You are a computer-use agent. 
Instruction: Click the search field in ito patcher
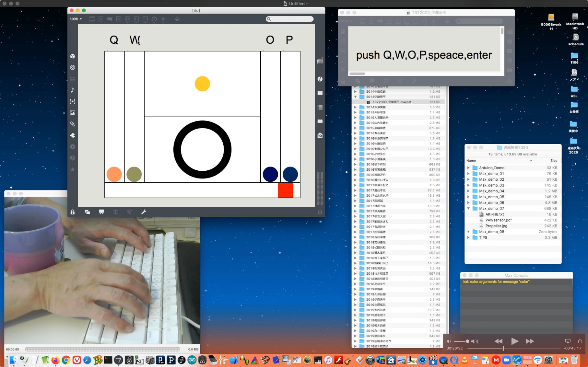click(x=289, y=19)
